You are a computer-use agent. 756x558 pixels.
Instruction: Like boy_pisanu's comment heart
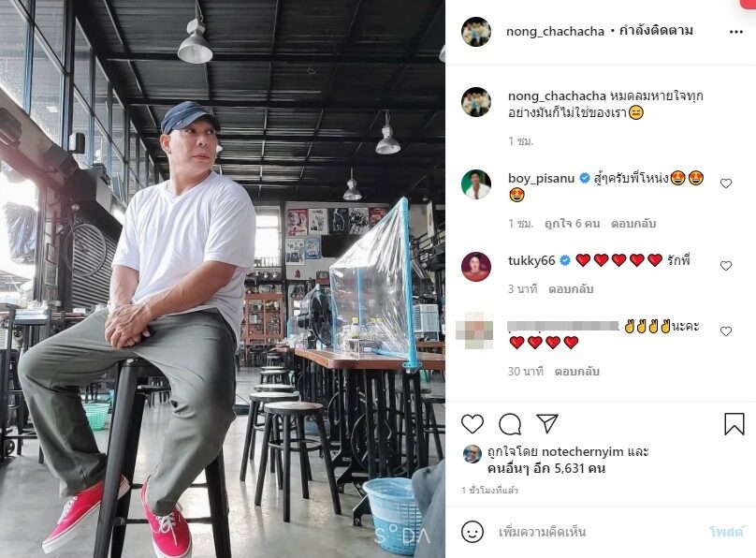[726, 184]
